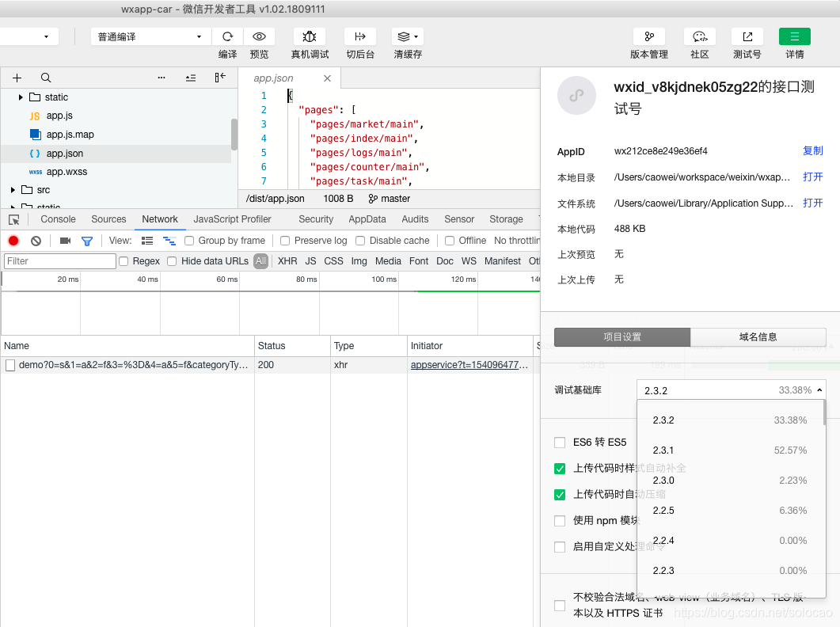840x627 pixels.
Task: Open the AppData tab
Action: point(367,219)
